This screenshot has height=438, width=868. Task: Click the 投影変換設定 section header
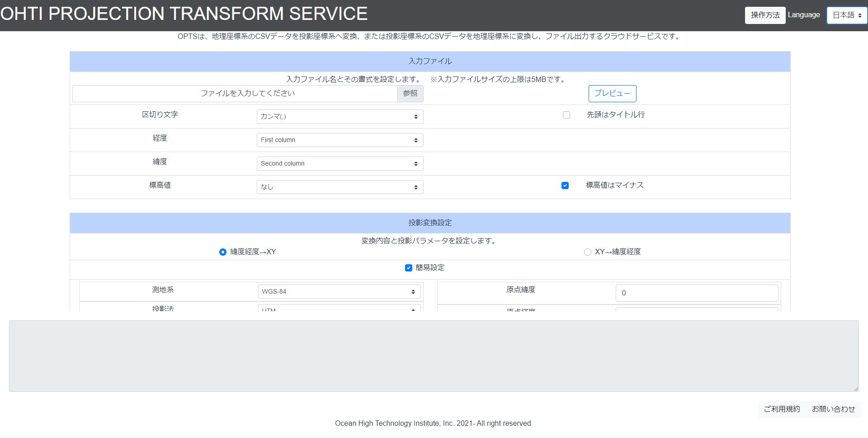coord(430,223)
